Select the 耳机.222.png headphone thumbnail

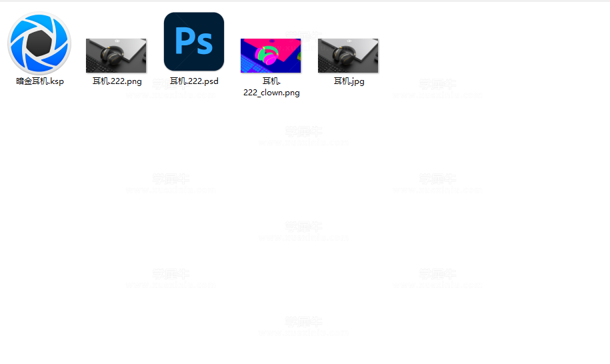click(116, 55)
